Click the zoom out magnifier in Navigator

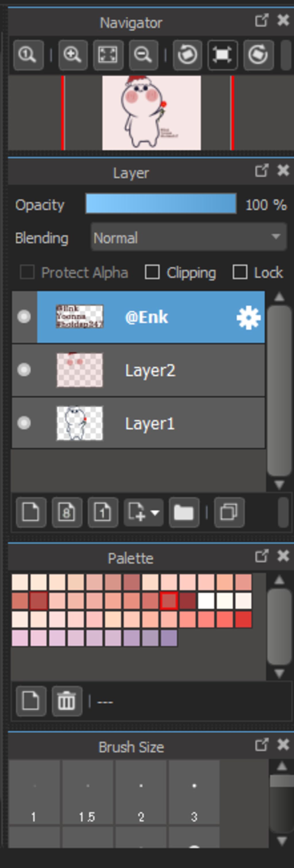pos(143,55)
